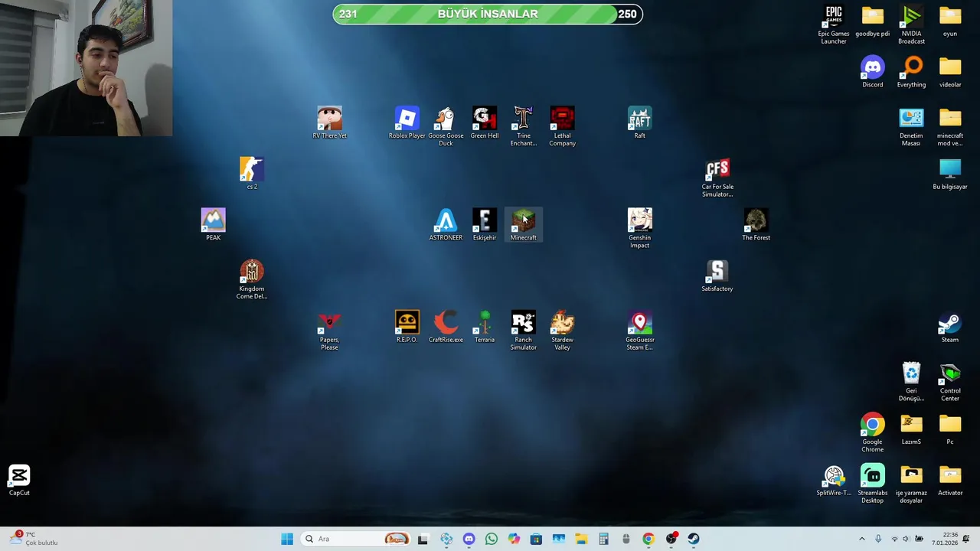Open Denetim Masası control panel
980x551 pixels.
911,126
